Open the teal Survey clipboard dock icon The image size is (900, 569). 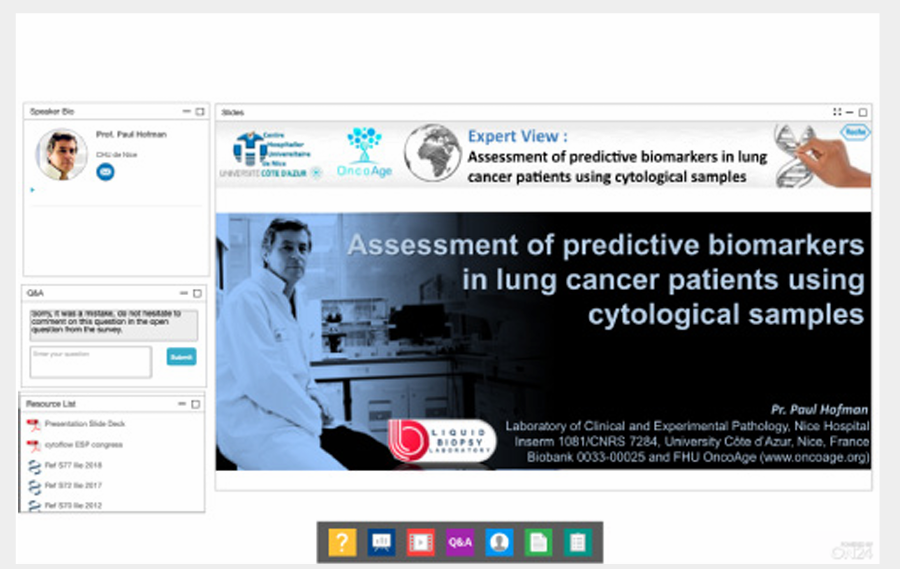tap(577, 542)
